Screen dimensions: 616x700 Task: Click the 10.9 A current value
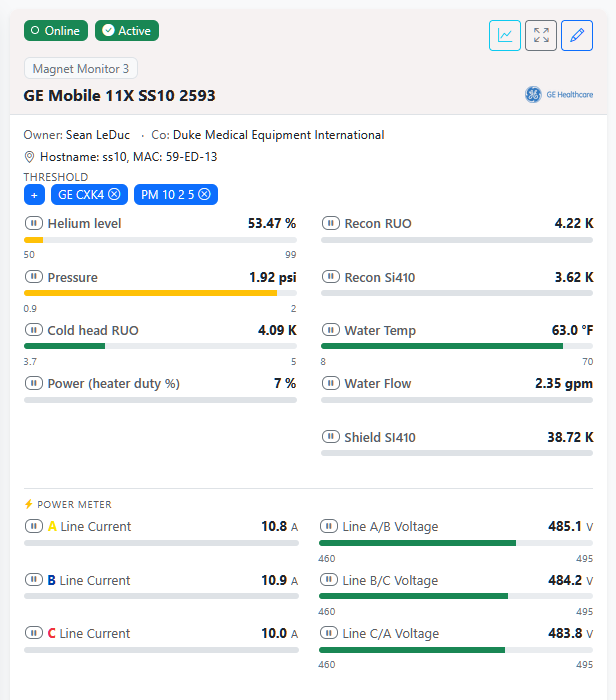tap(279, 580)
